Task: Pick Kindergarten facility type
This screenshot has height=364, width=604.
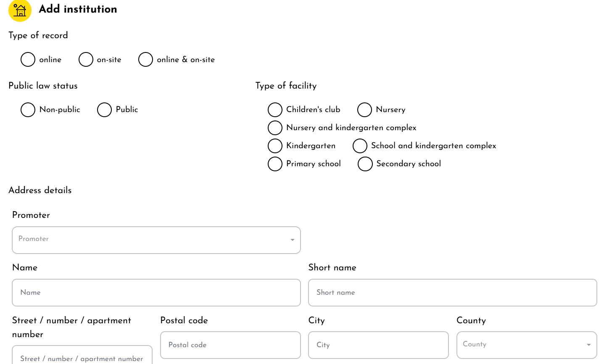Action: 275,146
